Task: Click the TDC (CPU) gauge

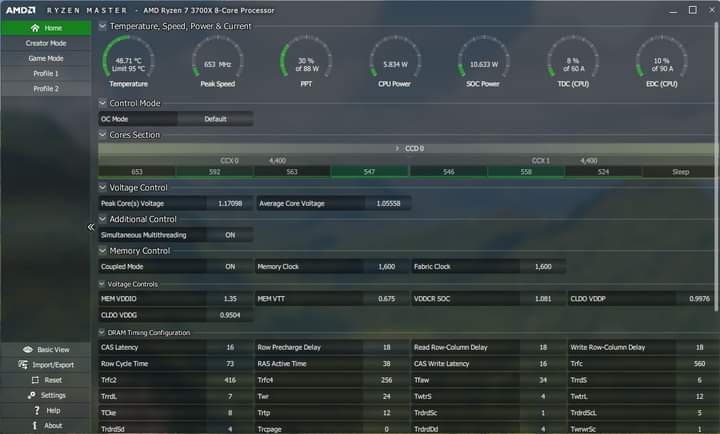Action: point(573,62)
